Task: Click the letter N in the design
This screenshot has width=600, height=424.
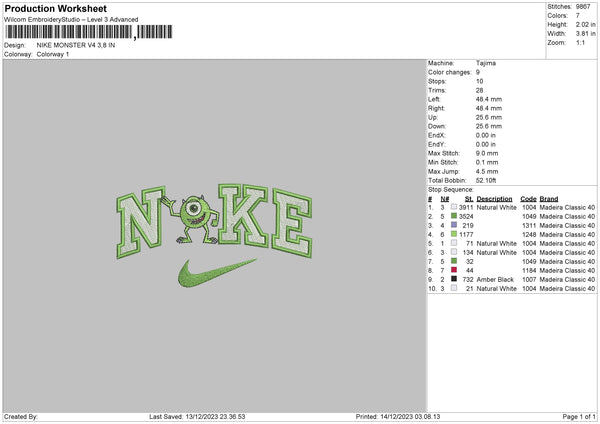Action: pyautogui.click(x=141, y=222)
